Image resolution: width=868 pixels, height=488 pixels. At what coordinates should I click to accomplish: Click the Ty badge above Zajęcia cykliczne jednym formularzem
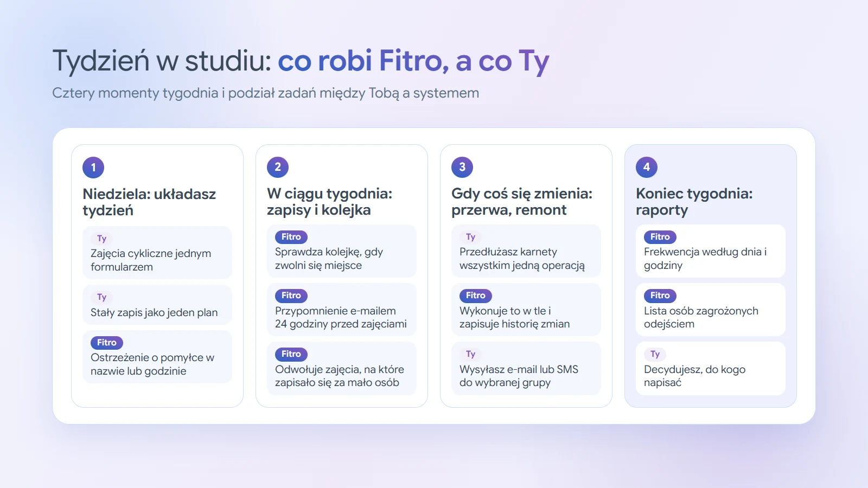click(x=101, y=239)
